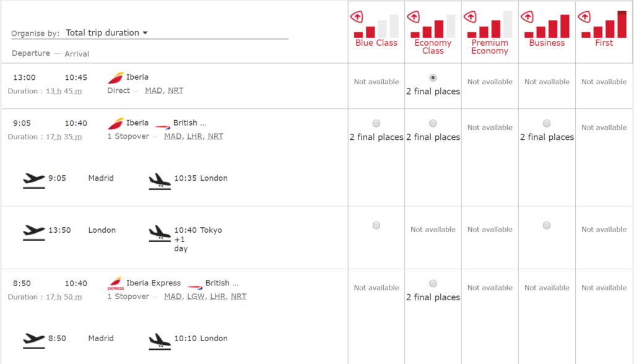The height and width of the screenshot is (364, 634).
Task: Select Economy Class radio for 13:00 direct flight
Action: point(433,77)
